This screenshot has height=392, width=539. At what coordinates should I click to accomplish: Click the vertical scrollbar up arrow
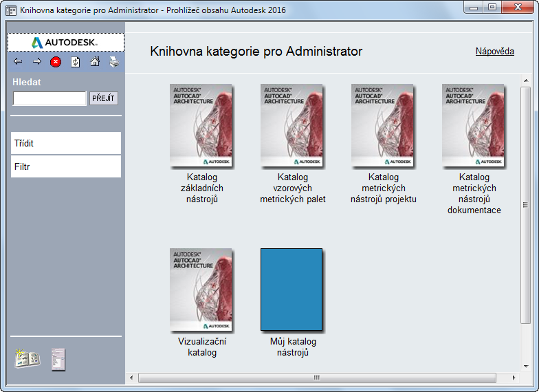point(526,80)
